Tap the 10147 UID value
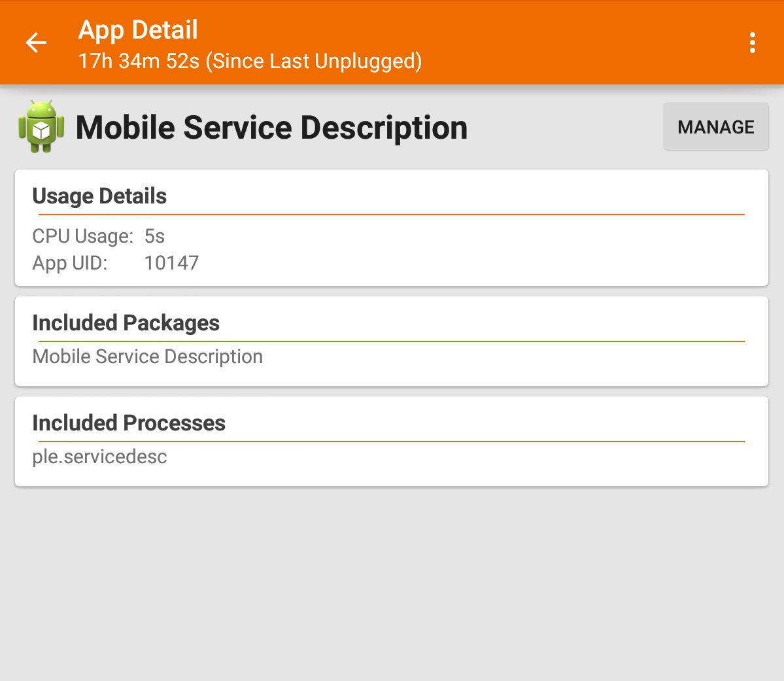Screen dimensions: 784x681 171,263
